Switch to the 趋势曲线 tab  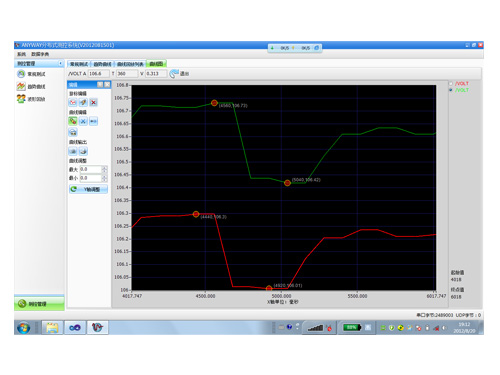coord(102,64)
